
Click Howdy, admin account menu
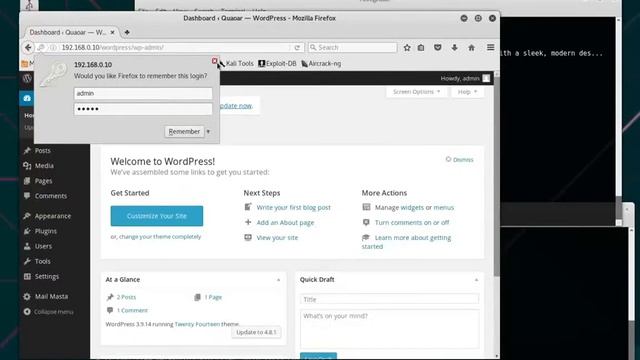point(465,78)
